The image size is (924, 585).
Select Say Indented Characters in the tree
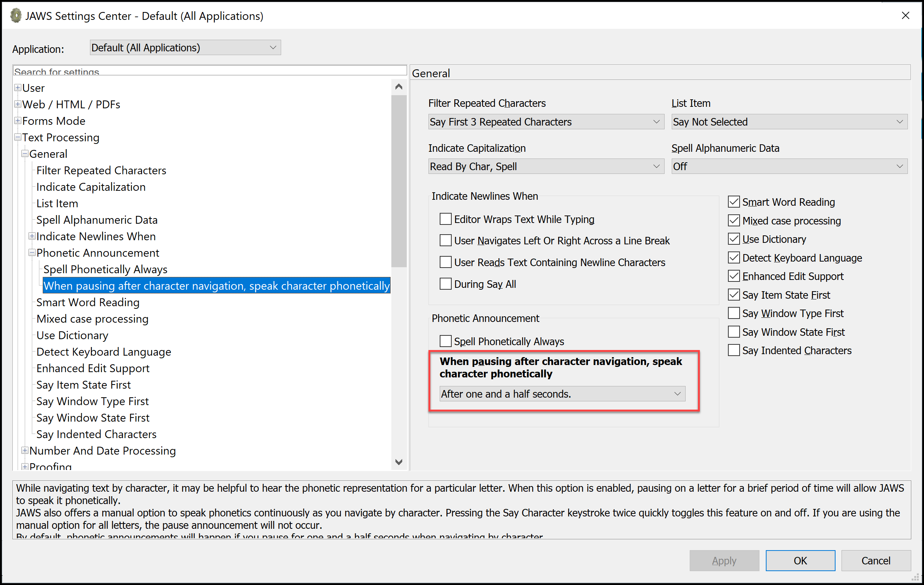click(x=96, y=434)
